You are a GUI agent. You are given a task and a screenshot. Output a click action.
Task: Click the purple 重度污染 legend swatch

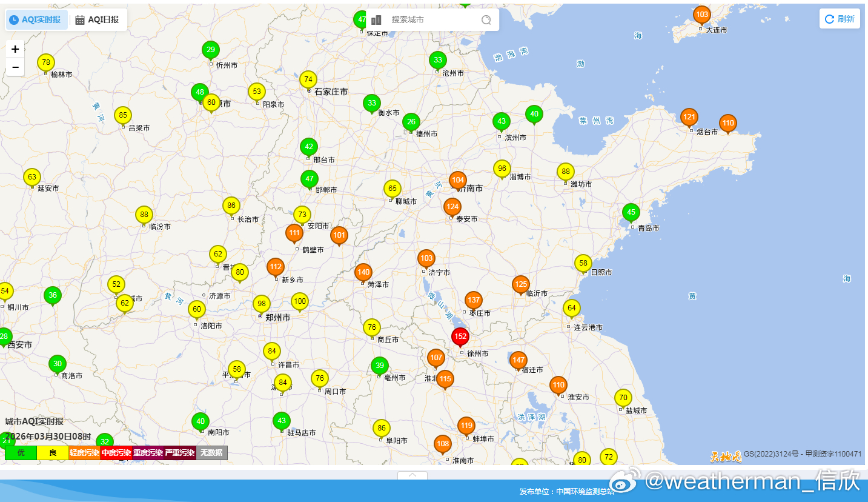(148, 453)
